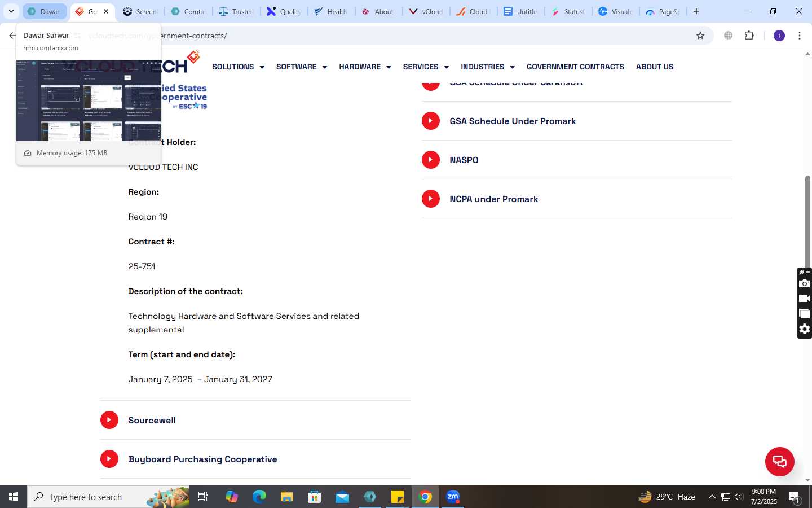The image size is (812, 508).
Task: Click the video record icon on side panel
Action: [x=805, y=299]
